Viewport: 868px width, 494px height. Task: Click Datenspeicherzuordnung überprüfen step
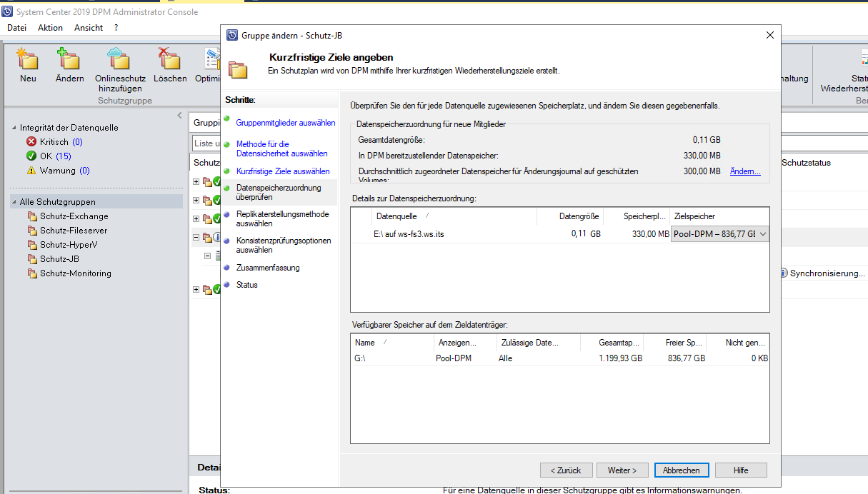tap(279, 193)
